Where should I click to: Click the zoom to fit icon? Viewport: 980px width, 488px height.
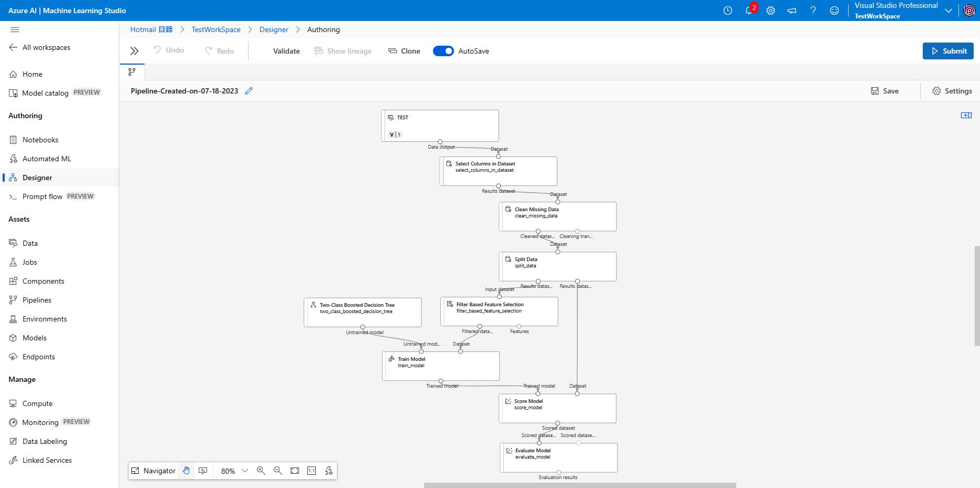[x=295, y=471]
